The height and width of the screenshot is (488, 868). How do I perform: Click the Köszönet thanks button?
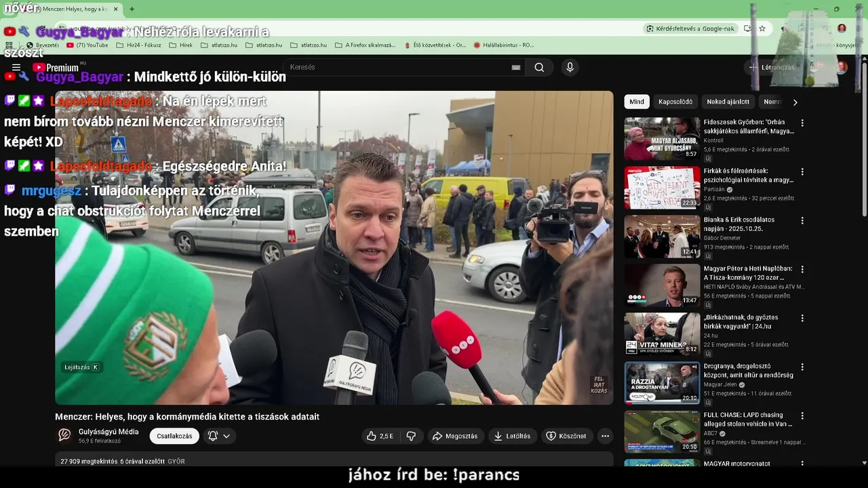click(x=566, y=436)
